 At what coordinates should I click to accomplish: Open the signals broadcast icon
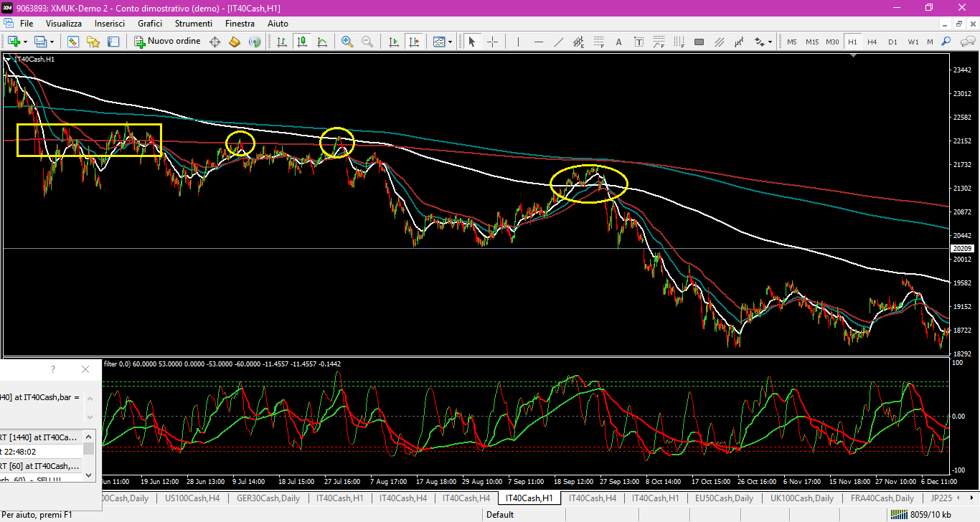pos(255,42)
